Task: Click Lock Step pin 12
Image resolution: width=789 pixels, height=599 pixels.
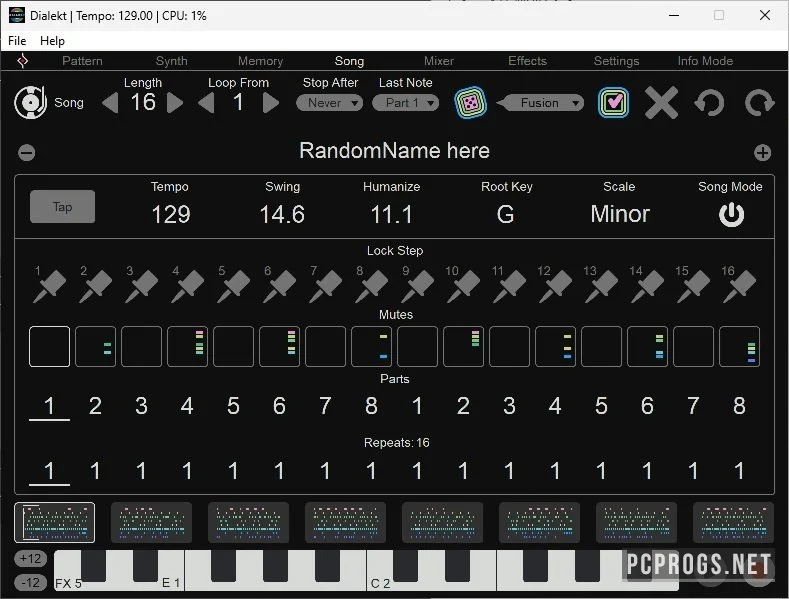Action: (556, 286)
